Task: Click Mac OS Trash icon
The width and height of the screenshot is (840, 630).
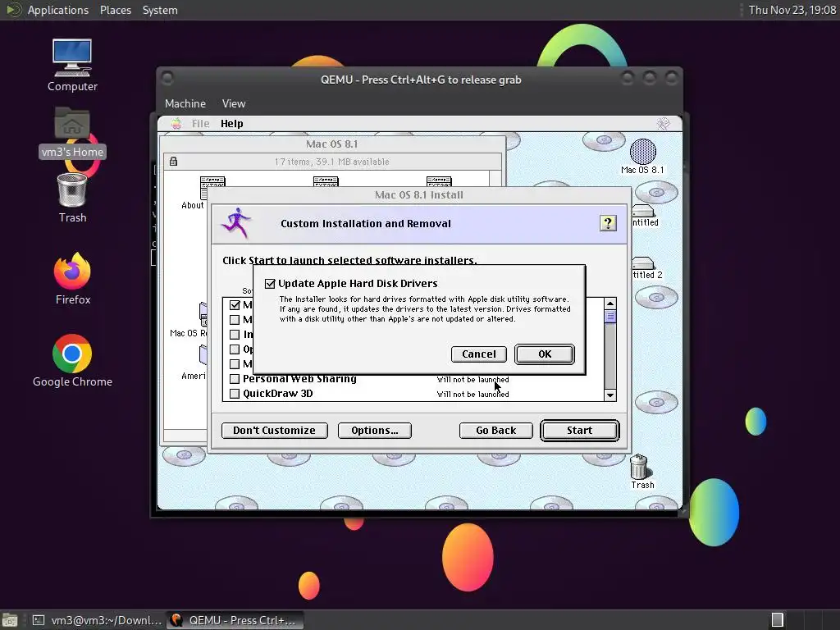Action: pyautogui.click(x=639, y=467)
